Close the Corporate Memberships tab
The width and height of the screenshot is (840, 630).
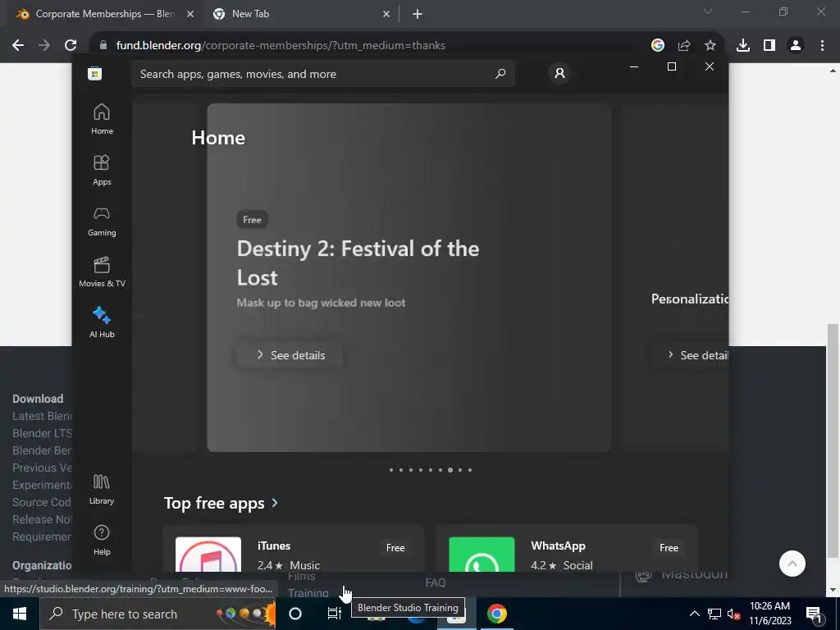(x=190, y=15)
